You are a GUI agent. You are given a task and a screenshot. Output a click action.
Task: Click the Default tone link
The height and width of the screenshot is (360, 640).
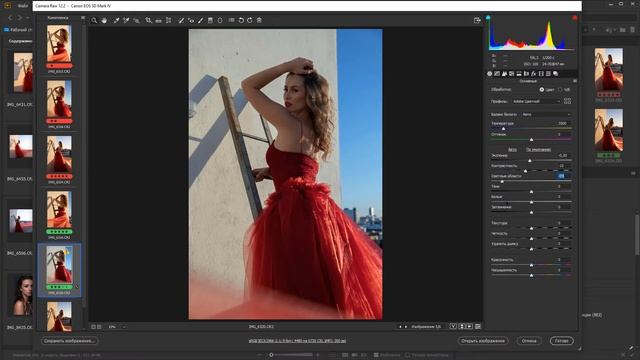(x=538, y=149)
